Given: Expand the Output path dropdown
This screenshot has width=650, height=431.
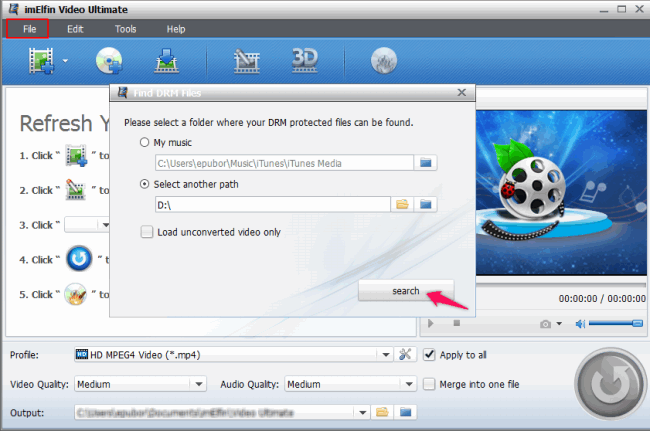Looking at the screenshot, I should click(x=363, y=412).
